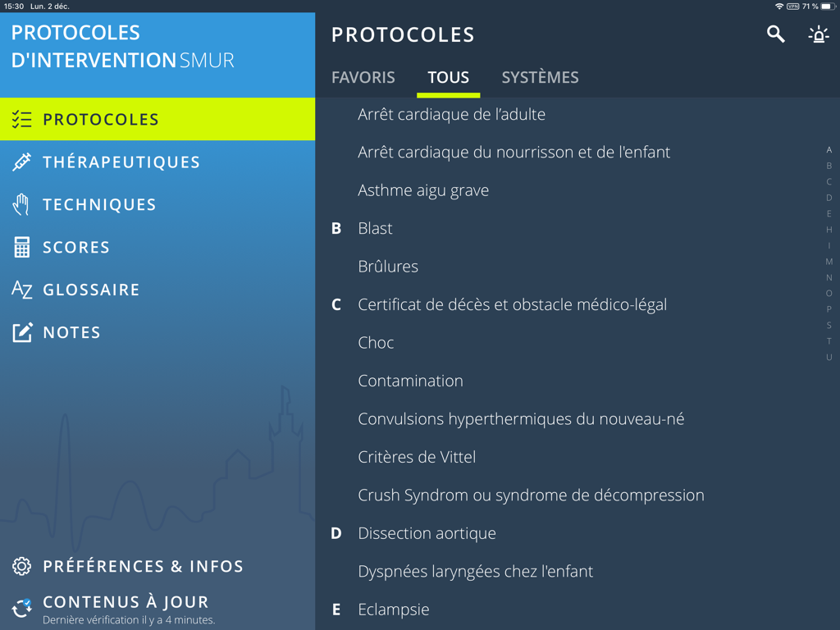The height and width of the screenshot is (630, 840).
Task: Select the syringe Thérapeutiques icon
Action: (x=22, y=162)
